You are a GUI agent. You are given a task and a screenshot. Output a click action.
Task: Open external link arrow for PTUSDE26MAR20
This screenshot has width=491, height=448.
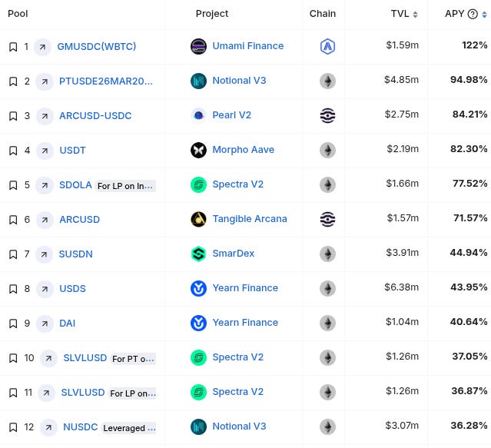click(x=45, y=81)
